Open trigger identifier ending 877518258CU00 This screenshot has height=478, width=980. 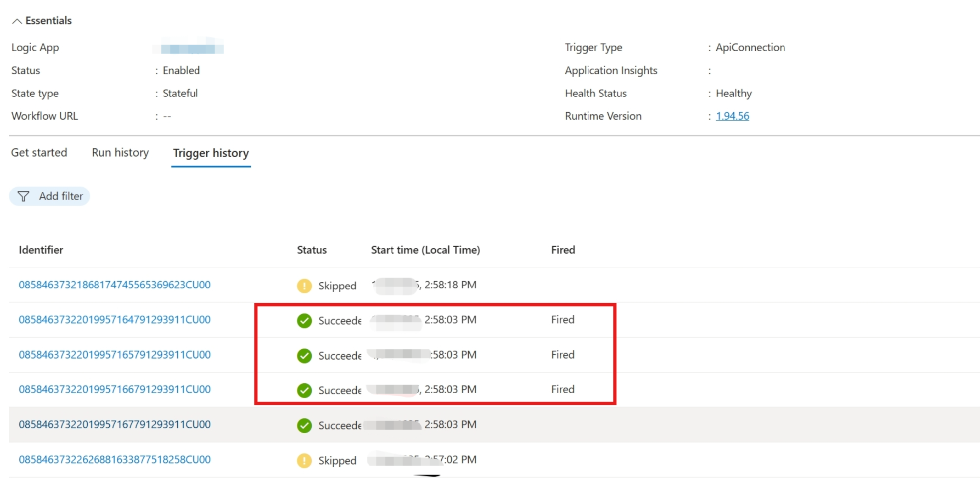(x=114, y=460)
